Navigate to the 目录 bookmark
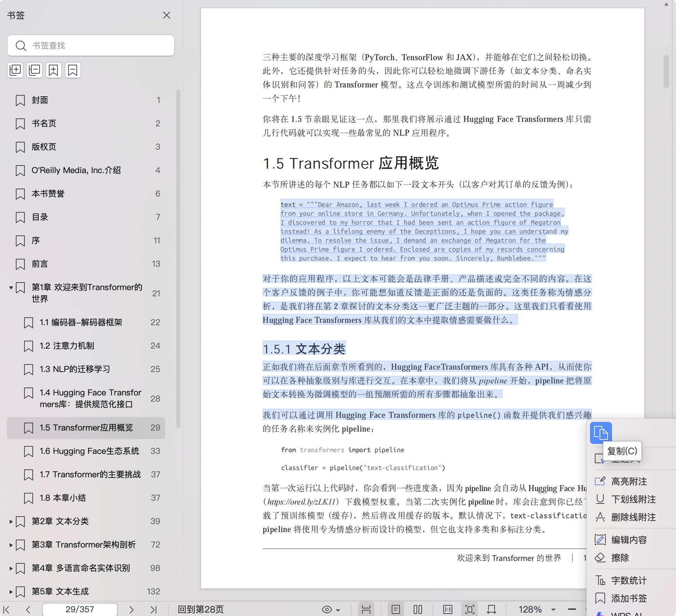Viewport: 676px width, 616px height. (86, 217)
